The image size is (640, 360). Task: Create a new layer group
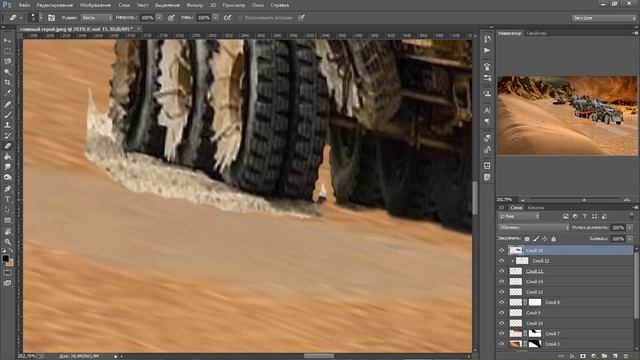tap(604, 356)
